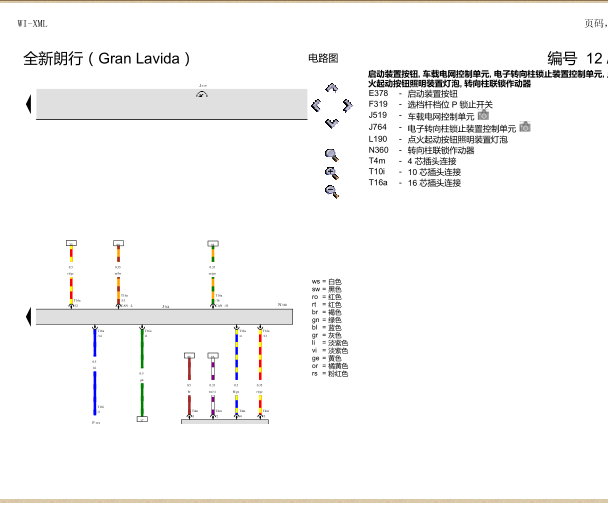Click the WI-XML header text
This screenshot has width=608, height=507.
pos(33,24)
